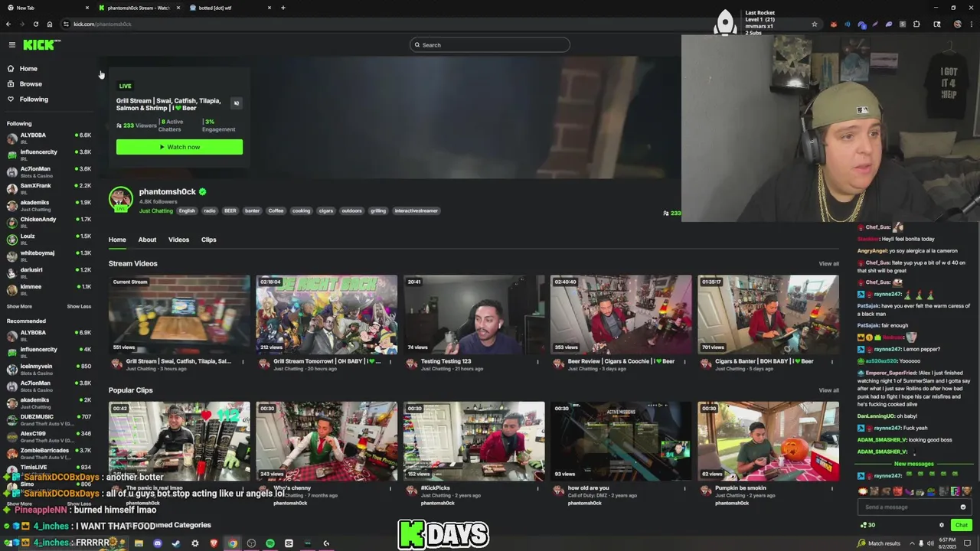Open the Grill Stream Tomorrow video thumbnail
The width and height of the screenshot is (980, 551).
[326, 315]
